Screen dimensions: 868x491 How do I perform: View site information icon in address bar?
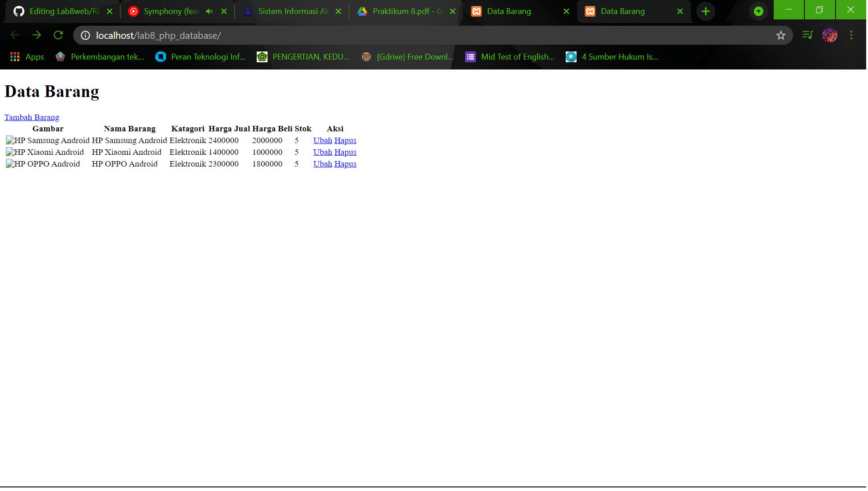(x=85, y=35)
